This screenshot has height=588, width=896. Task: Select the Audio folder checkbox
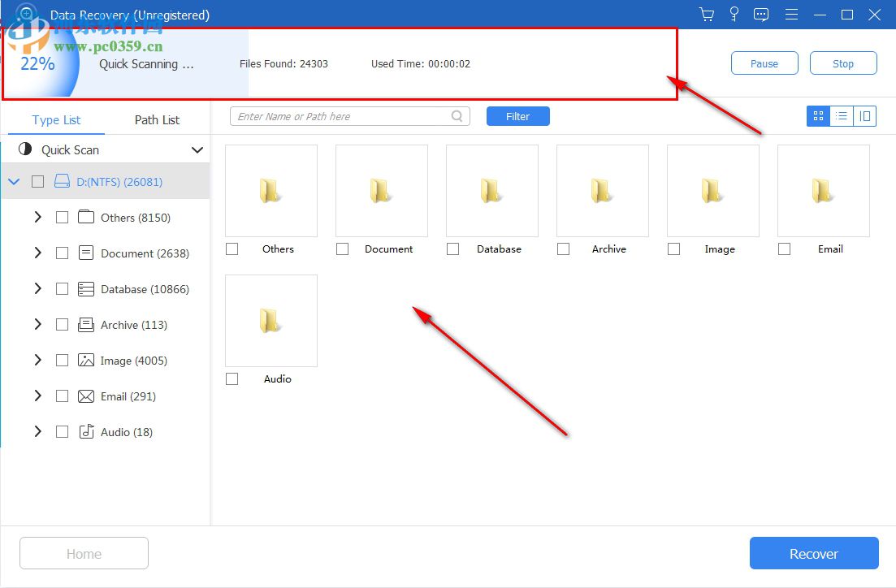pos(232,378)
